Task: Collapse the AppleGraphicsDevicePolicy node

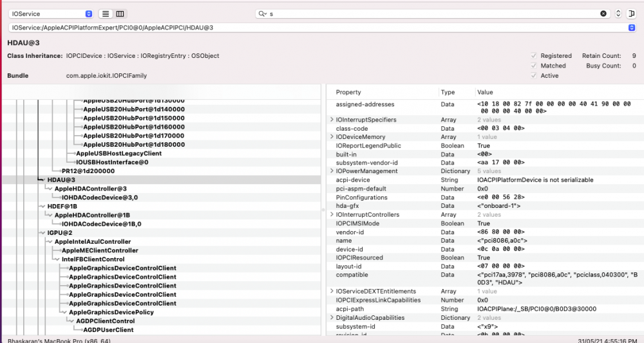Action: (x=64, y=312)
